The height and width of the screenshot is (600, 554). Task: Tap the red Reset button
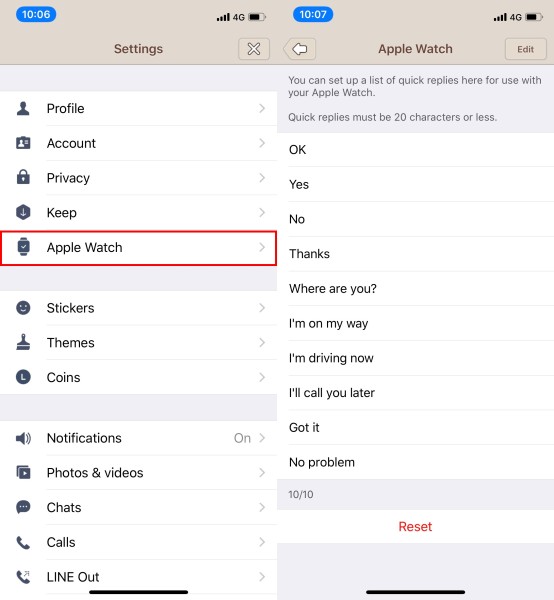[415, 527]
